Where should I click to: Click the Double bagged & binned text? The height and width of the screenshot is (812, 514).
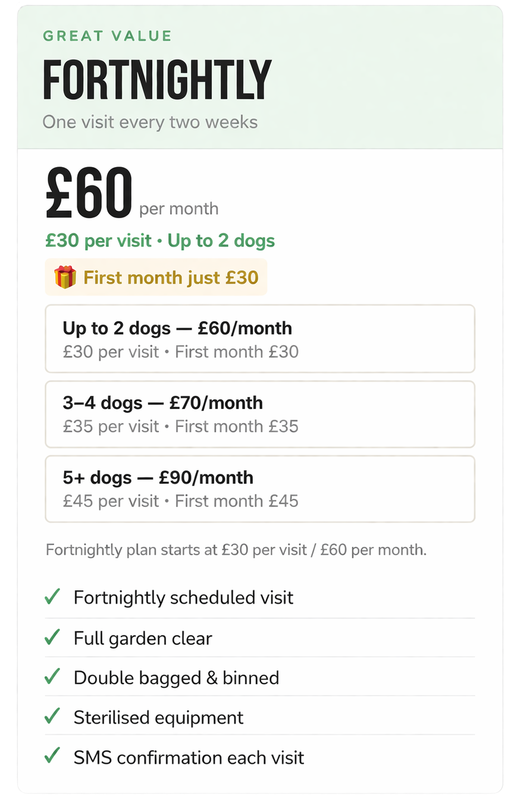click(x=176, y=678)
